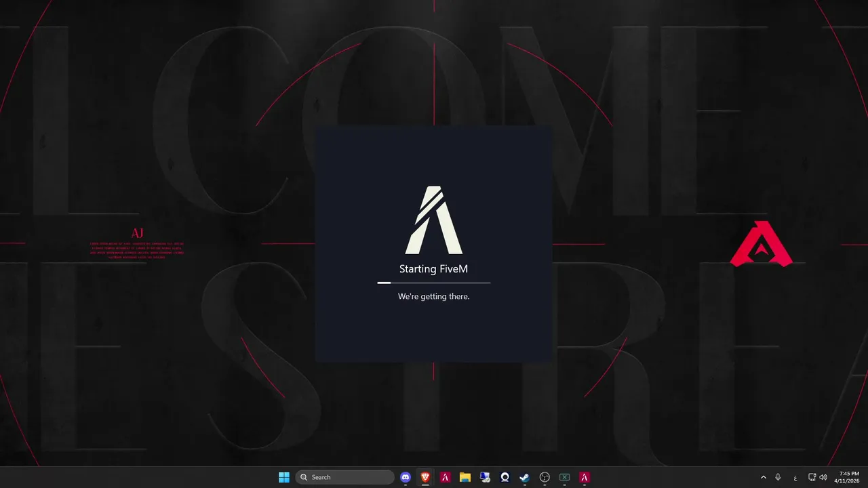Viewport: 868px width, 488px height.
Task: Click the microphone tray icon
Action: [778, 477]
